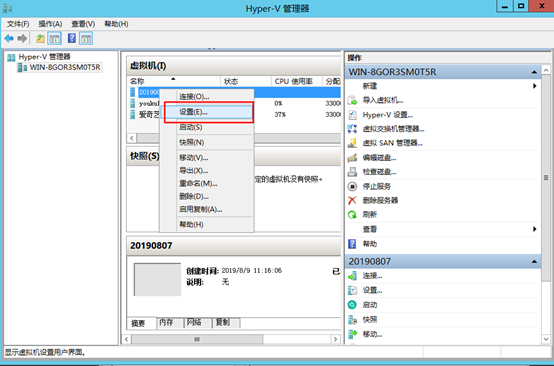The image size is (554, 366).
Task: Click the 编辑磁盘 edit disk action
Action: 379,158
